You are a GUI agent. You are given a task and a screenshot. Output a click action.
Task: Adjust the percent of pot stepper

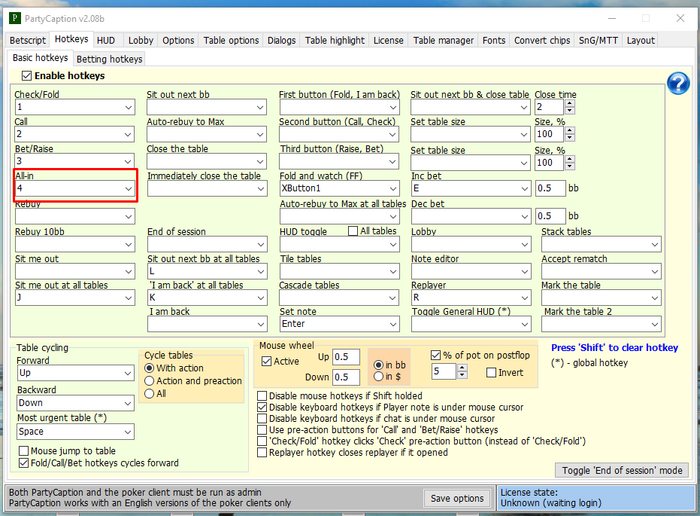462,371
